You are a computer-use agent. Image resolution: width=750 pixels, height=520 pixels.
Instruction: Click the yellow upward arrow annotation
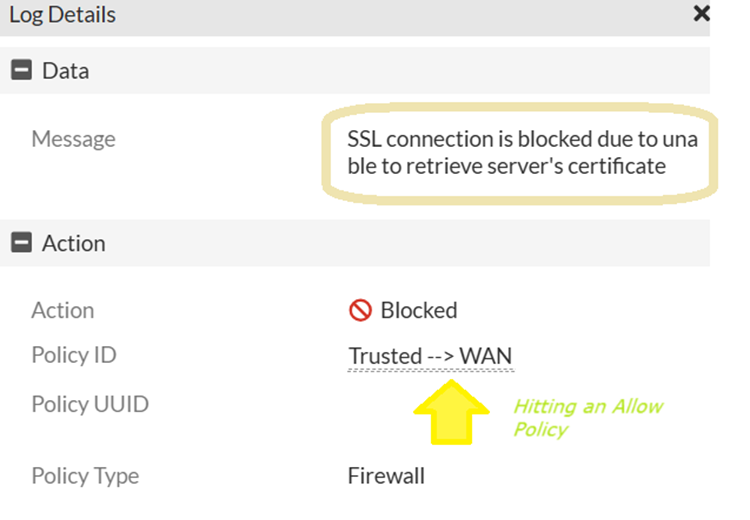(449, 412)
